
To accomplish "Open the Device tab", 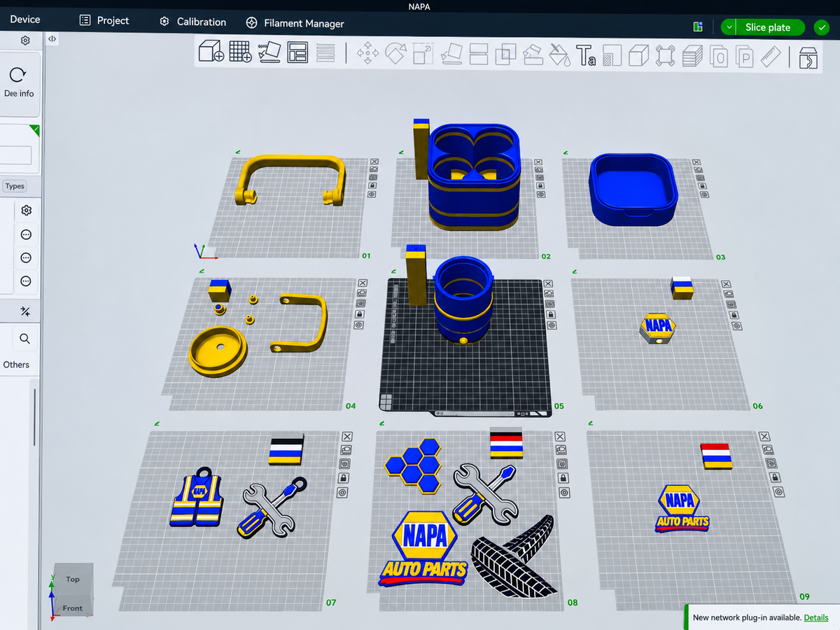I will (25, 20).
